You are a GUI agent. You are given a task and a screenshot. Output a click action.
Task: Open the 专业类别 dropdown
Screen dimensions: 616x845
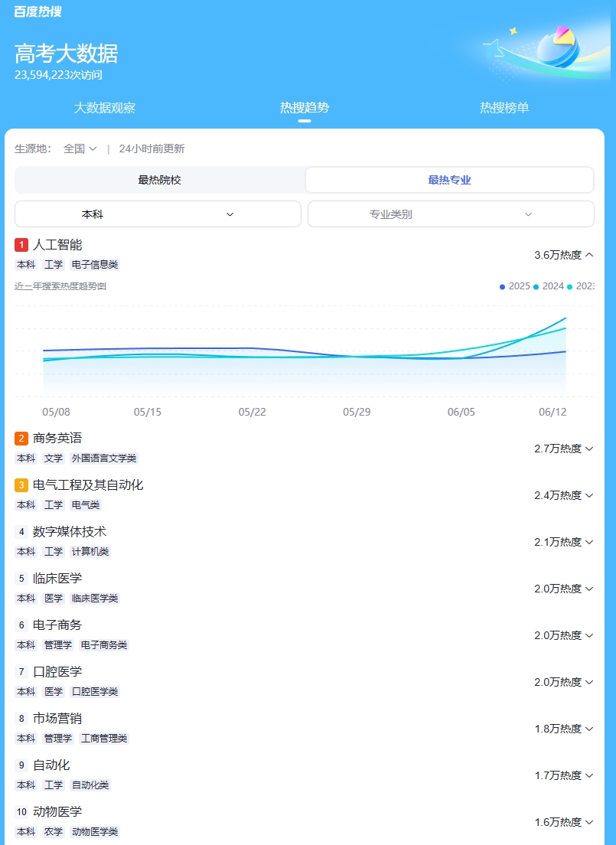coord(450,214)
